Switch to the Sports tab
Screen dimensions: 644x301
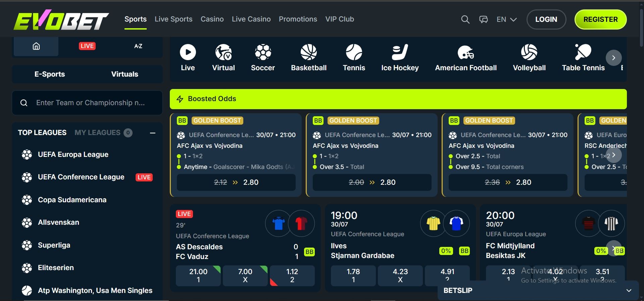(x=136, y=19)
